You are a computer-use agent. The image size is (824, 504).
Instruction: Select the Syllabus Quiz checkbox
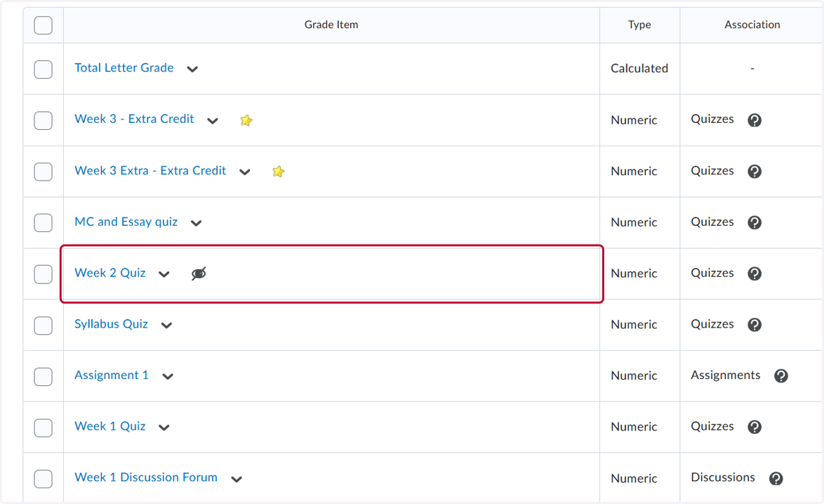[x=43, y=325]
